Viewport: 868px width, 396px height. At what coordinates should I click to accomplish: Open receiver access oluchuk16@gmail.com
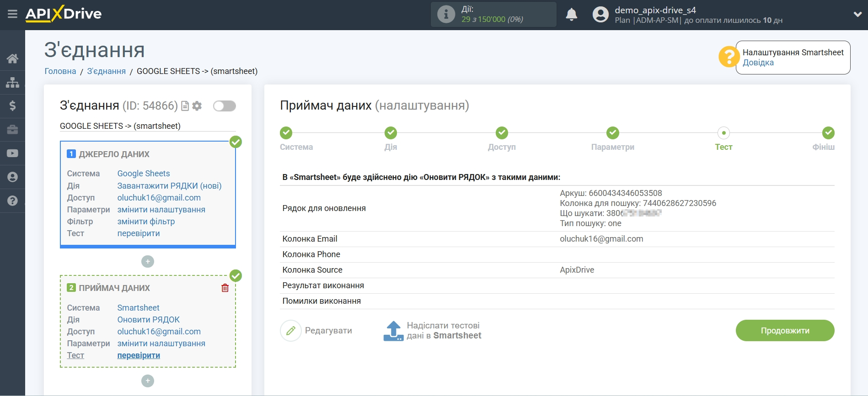coord(159,332)
